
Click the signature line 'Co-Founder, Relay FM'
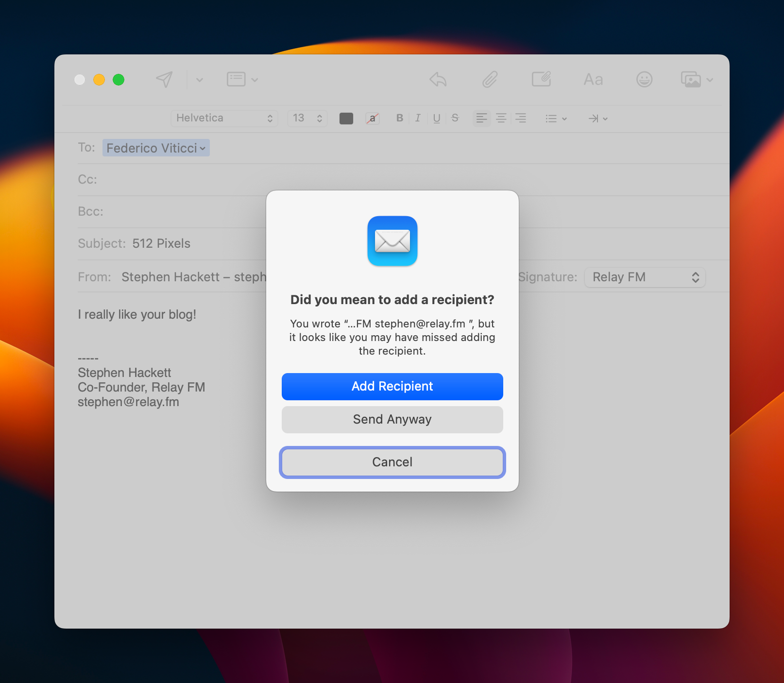[x=141, y=387]
